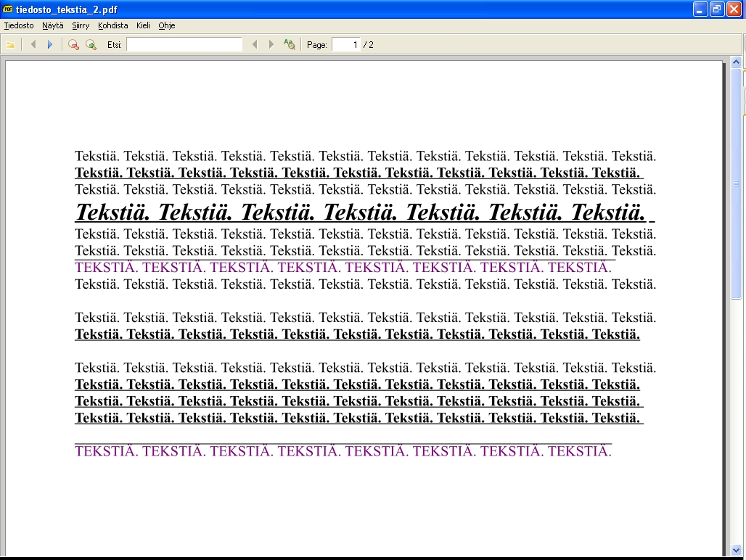
Task: Toggle the match case search icon
Action: pos(290,45)
